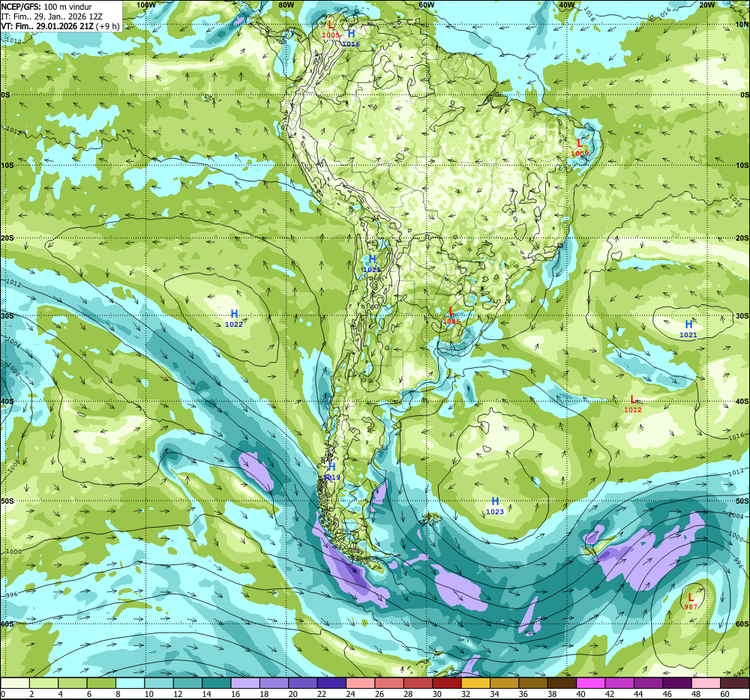
Task: Click the legend value '10'
Action: coord(149,694)
